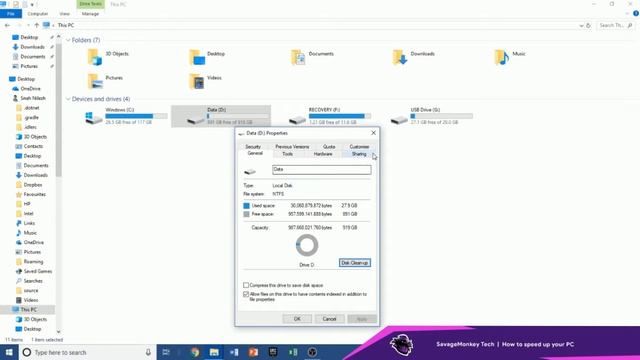
Task: Open Excel from the taskbar
Action: 293,352
